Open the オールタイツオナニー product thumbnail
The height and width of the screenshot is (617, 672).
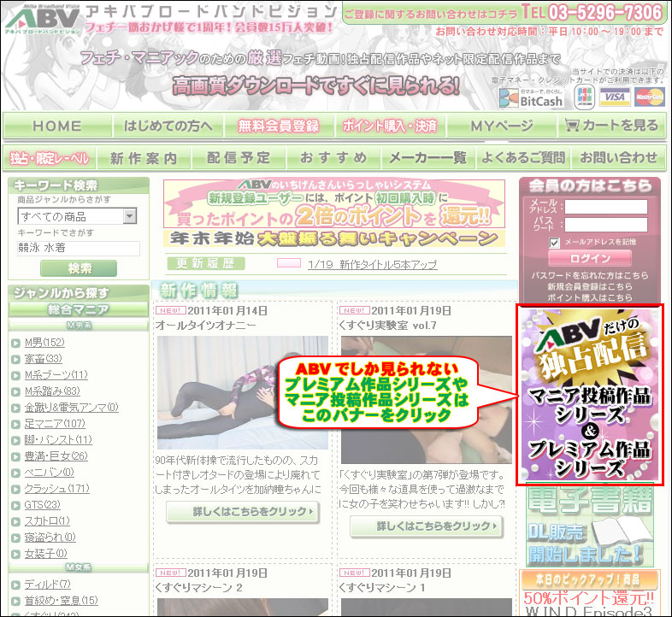pos(243,392)
